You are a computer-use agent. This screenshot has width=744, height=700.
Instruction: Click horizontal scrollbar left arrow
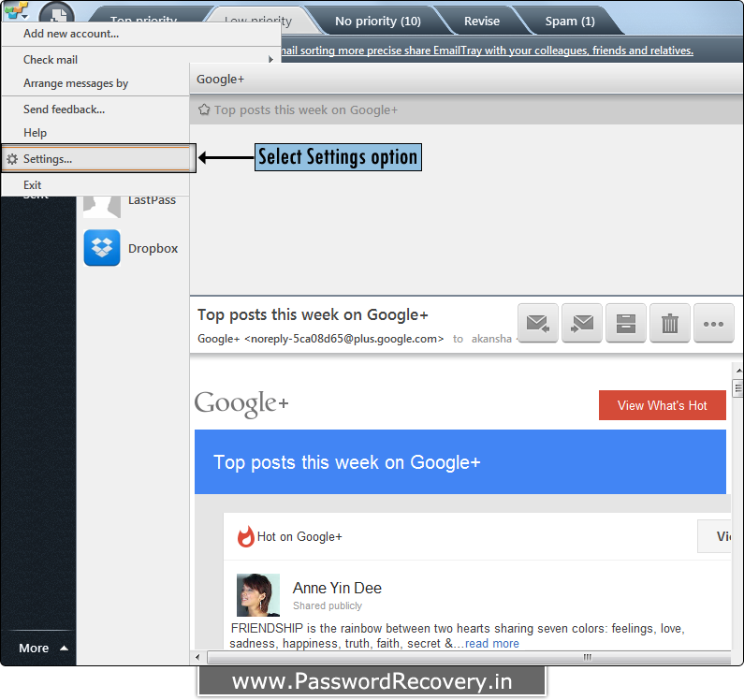tap(197, 657)
